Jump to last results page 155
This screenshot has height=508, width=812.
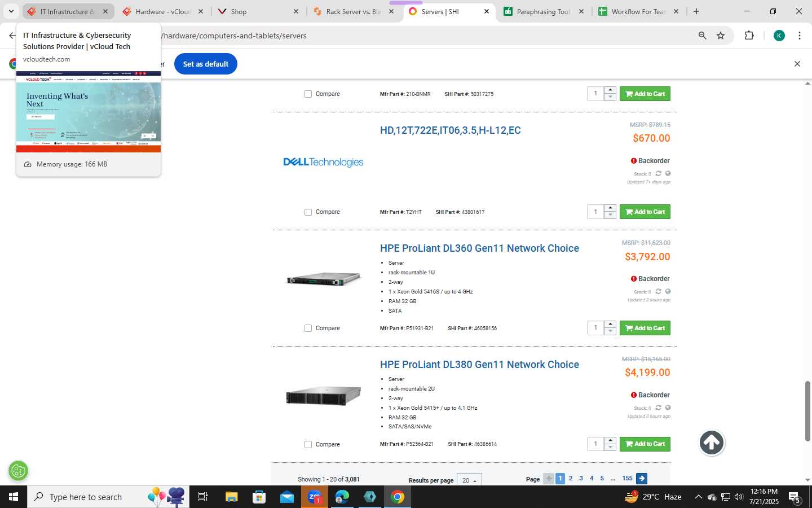pos(627,479)
